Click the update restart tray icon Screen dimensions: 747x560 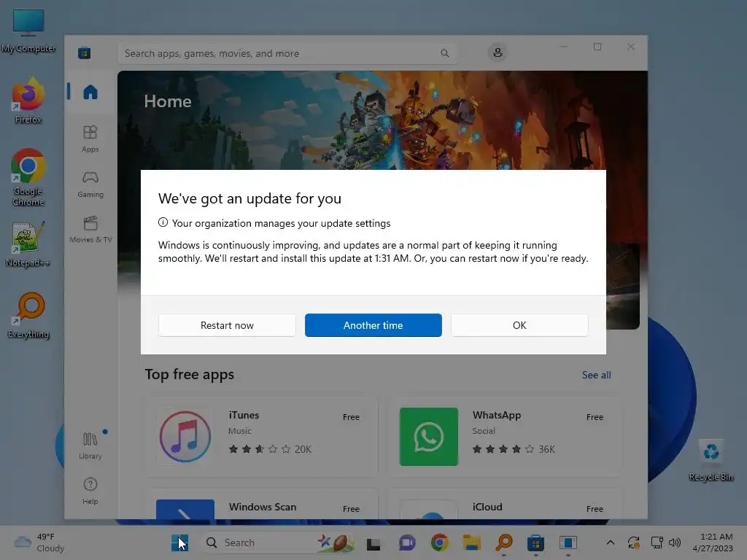pos(634,542)
